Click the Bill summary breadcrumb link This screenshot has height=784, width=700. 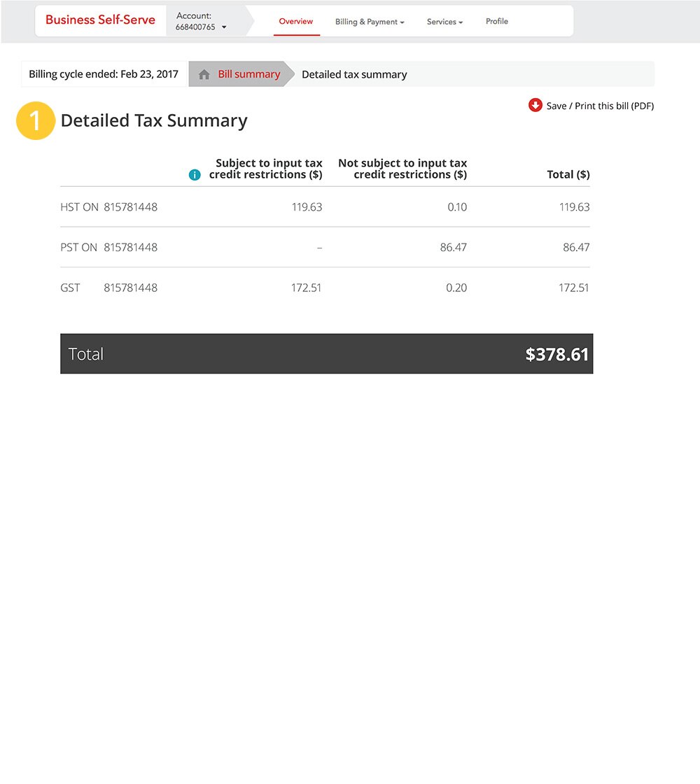point(248,74)
